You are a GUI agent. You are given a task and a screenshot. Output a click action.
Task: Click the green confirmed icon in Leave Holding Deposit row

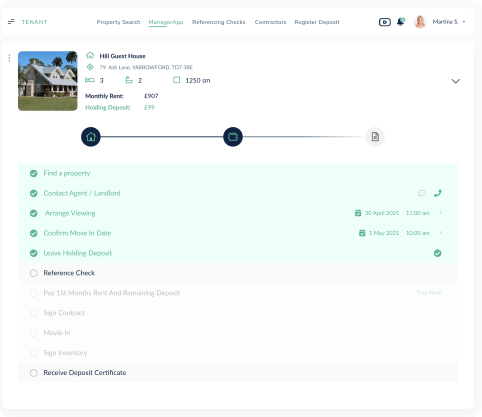(438, 253)
